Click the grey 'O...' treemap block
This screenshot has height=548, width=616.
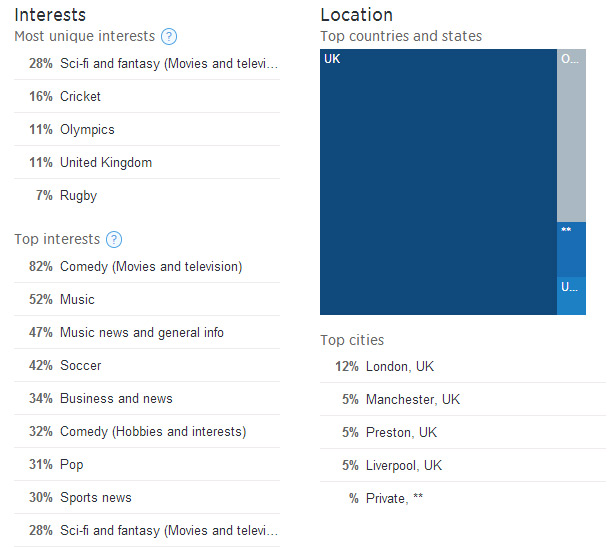click(x=571, y=135)
